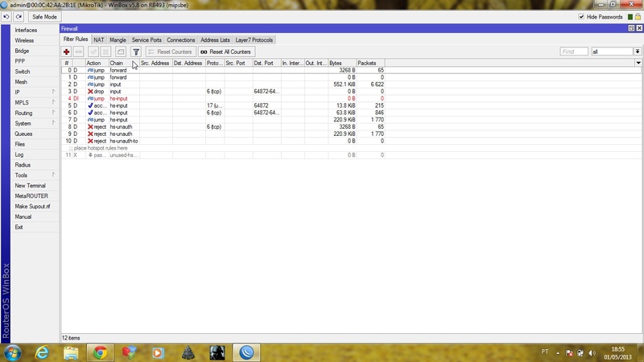This screenshot has width=644, height=362.
Task: Expand the Tools submenu
Action: pyautogui.click(x=35, y=175)
